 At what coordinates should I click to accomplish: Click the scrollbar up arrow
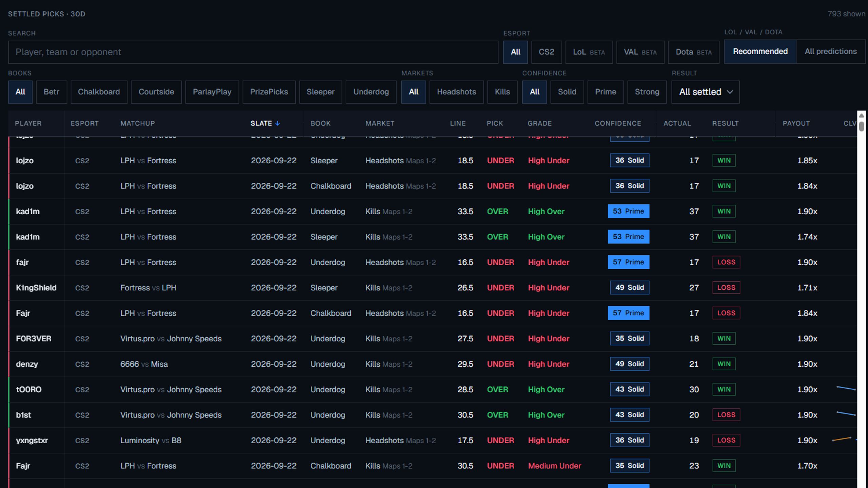coord(861,116)
